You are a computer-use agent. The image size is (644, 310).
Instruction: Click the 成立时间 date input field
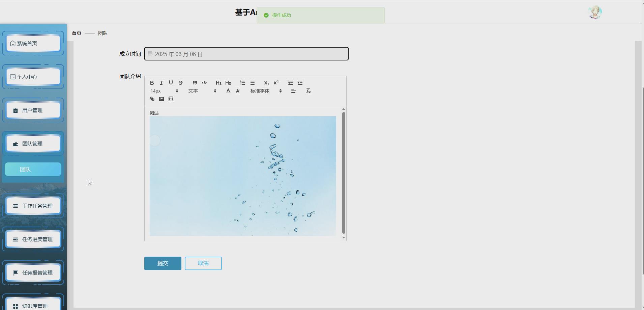pyautogui.click(x=246, y=54)
